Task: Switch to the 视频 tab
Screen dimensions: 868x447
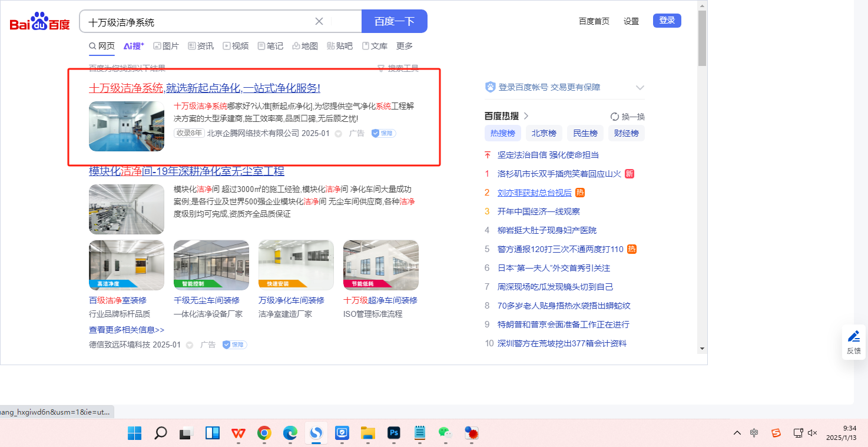Action: 236,46
